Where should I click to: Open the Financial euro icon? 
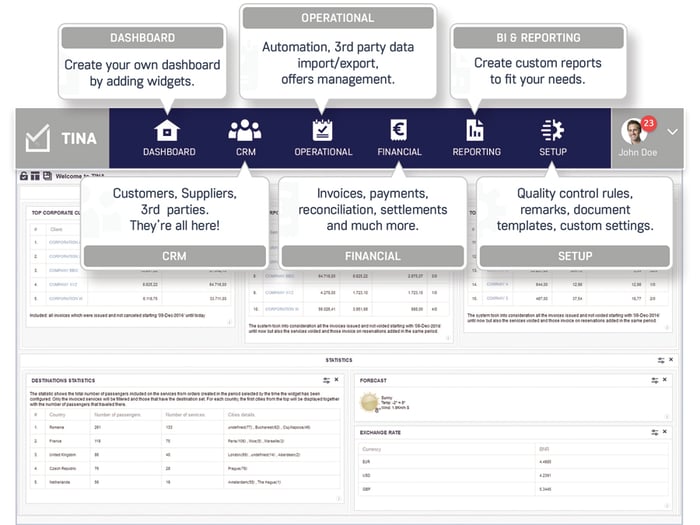[398, 129]
